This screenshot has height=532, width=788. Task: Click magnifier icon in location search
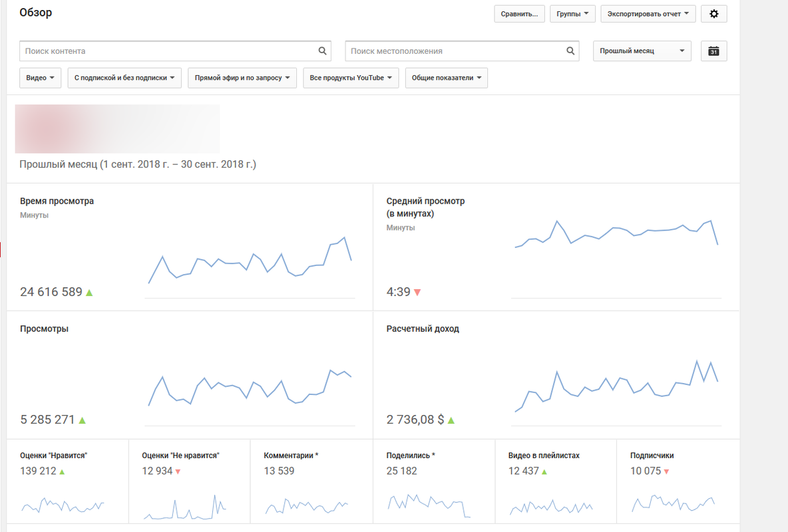[x=570, y=51]
